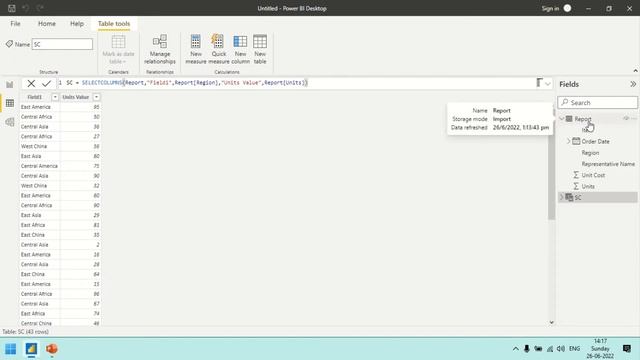Viewport: 640px width, 360px height.
Task: Click the Field1 column header
Action: coord(35,97)
